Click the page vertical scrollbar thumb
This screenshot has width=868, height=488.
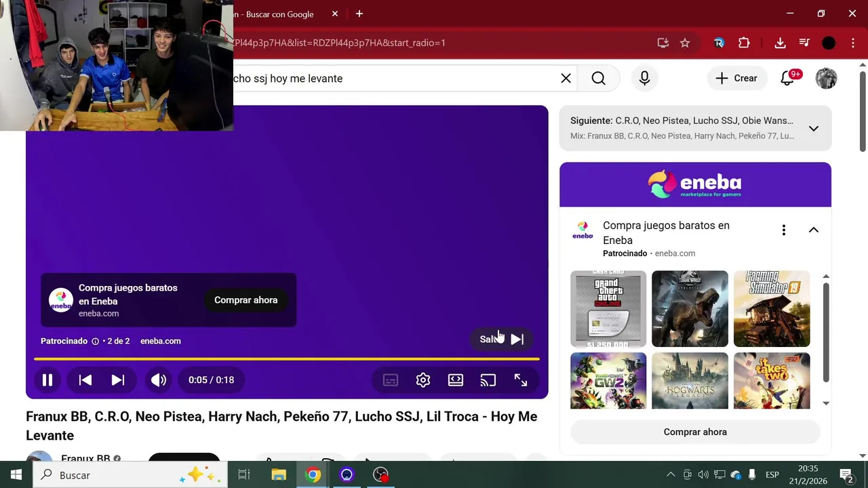pos(863,111)
